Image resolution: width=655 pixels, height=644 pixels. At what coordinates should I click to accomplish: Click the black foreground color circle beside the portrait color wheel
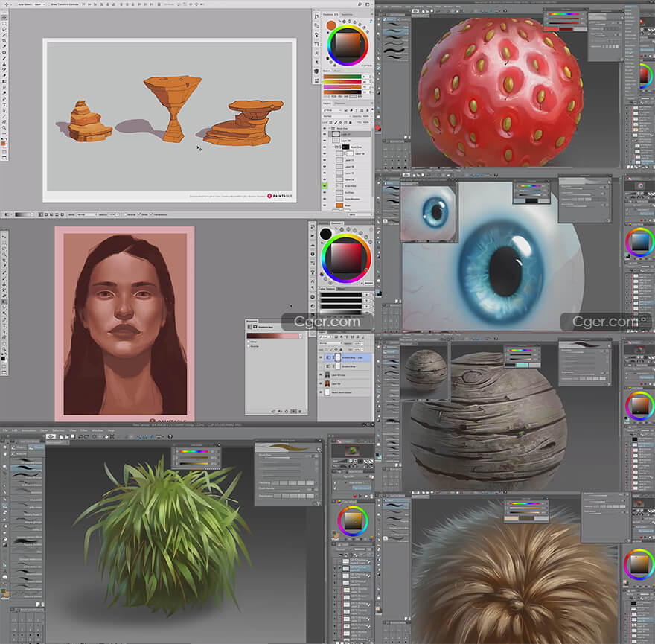[326, 235]
